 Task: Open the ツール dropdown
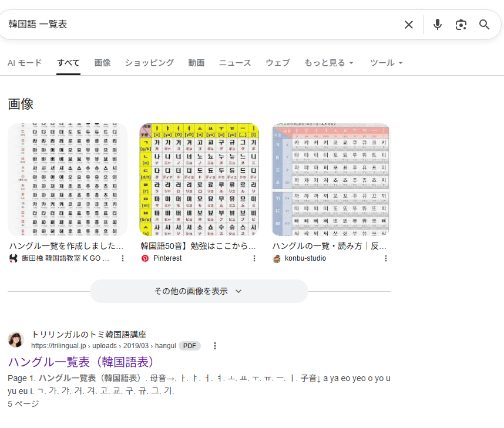click(386, 63)
